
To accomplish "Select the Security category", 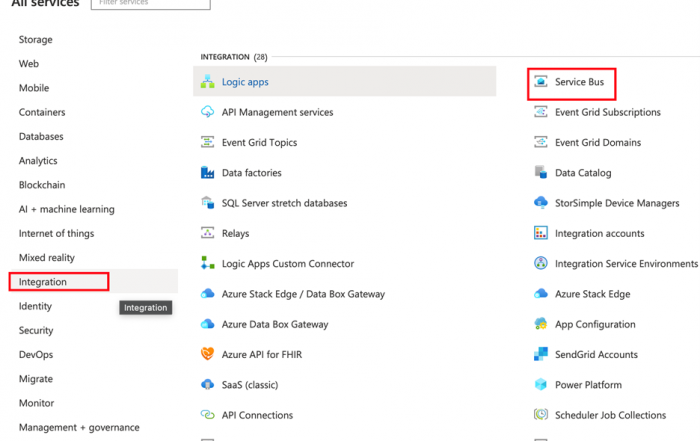I will click(x=36, y=330).
